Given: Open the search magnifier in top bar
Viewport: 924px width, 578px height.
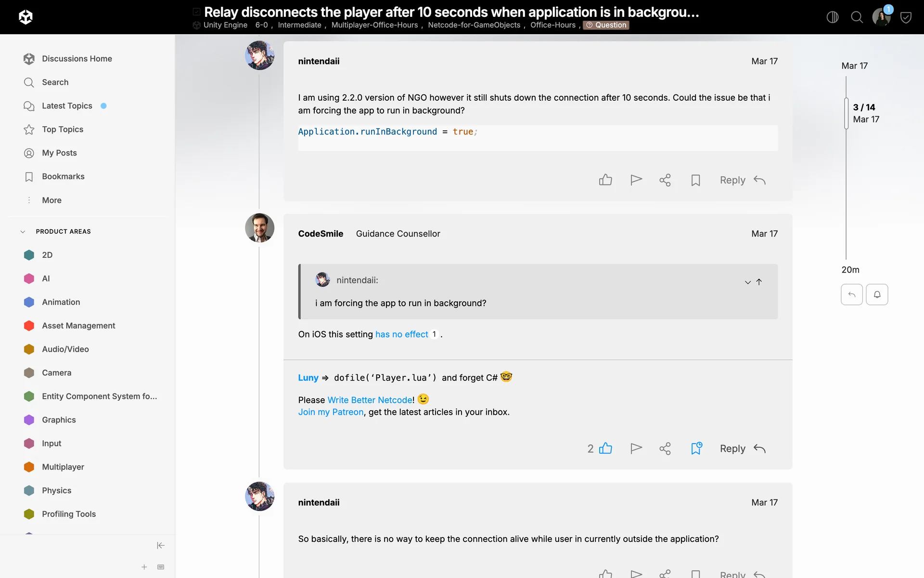Looking at the screenshot, I should pyautogui.click(x=857, y=17).
